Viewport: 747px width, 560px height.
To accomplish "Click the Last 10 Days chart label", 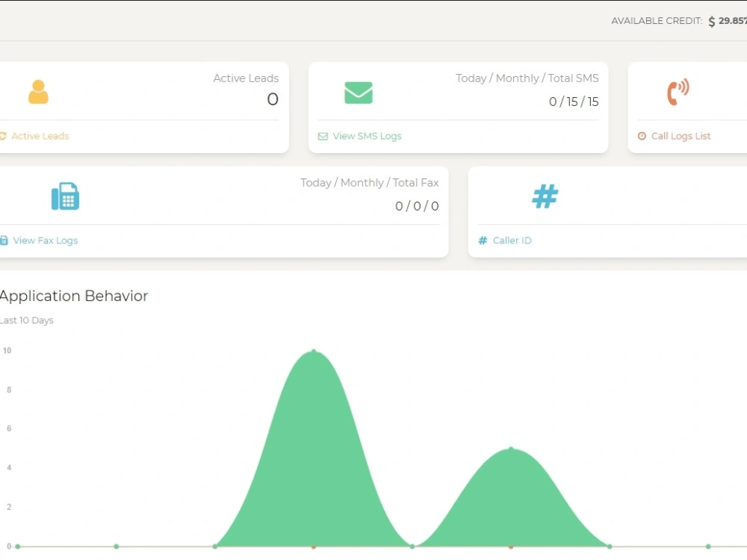I will (26, 320).
